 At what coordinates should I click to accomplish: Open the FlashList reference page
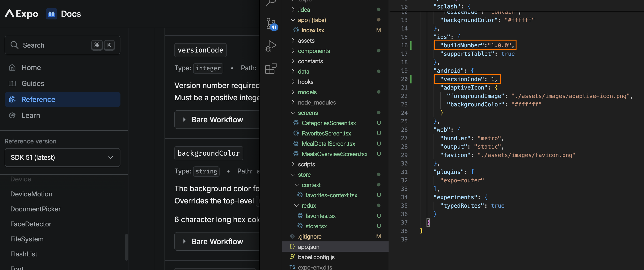24,254
